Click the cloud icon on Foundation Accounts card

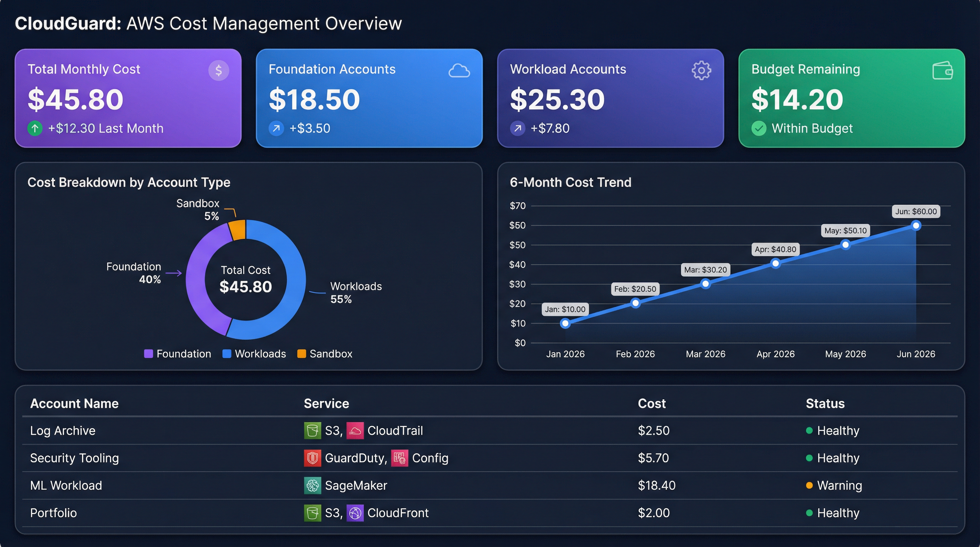[460, 71]
